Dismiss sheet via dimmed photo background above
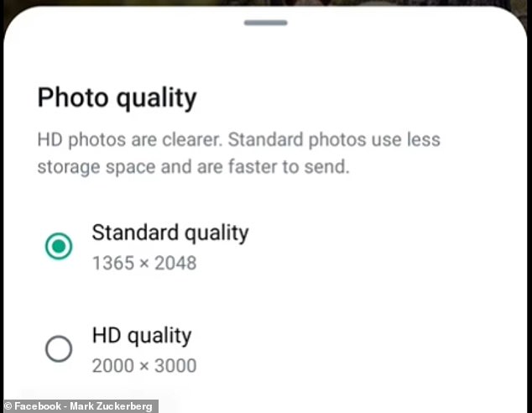Screen dimensions: 532x413 pos(266,3)
